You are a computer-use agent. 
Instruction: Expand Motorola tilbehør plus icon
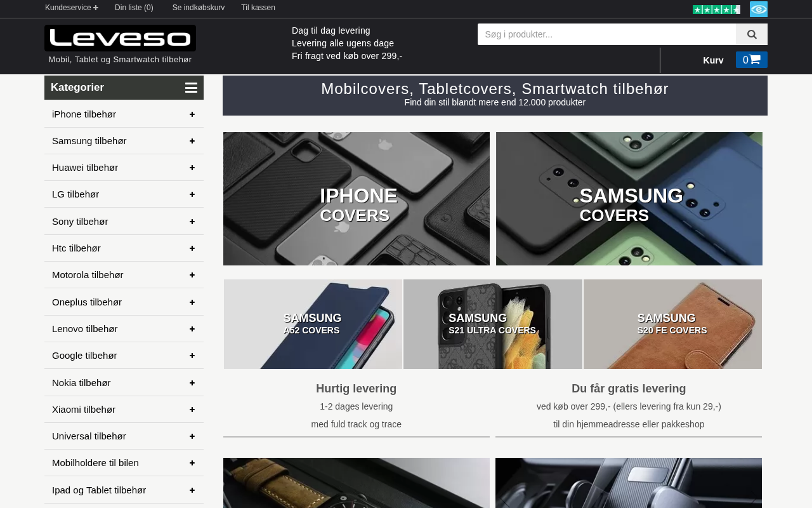click(192, 275)
